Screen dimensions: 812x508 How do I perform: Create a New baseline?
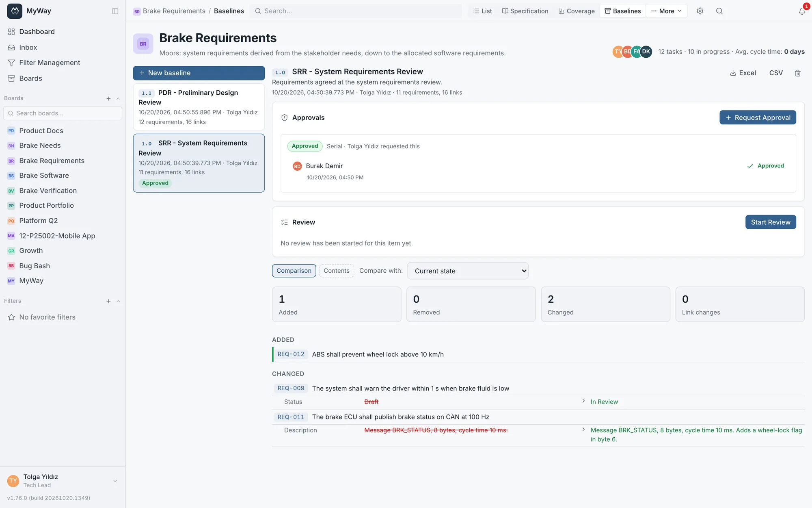(x=199, y=73)
